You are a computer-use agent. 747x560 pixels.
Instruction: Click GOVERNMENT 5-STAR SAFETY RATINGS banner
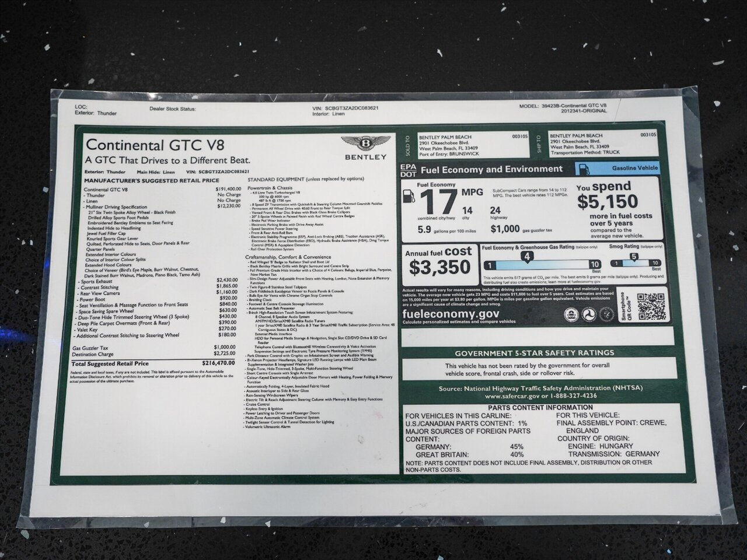(534, 353)
